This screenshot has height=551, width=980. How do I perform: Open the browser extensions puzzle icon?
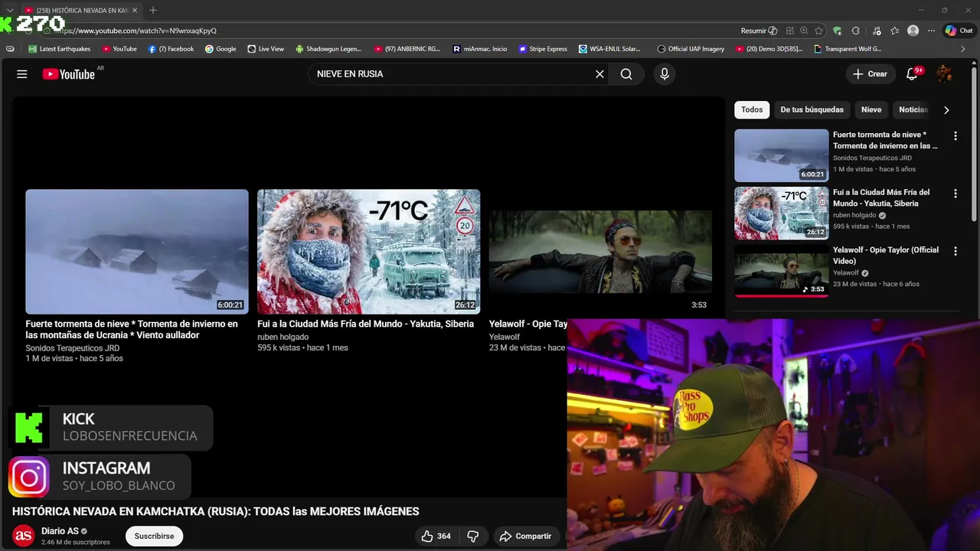(855, 31)
